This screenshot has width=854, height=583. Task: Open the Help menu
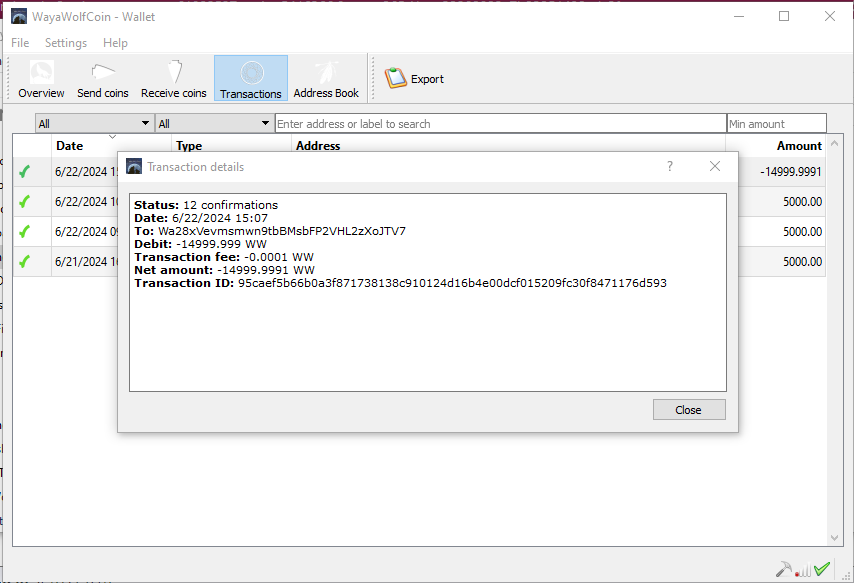[115, 43]
